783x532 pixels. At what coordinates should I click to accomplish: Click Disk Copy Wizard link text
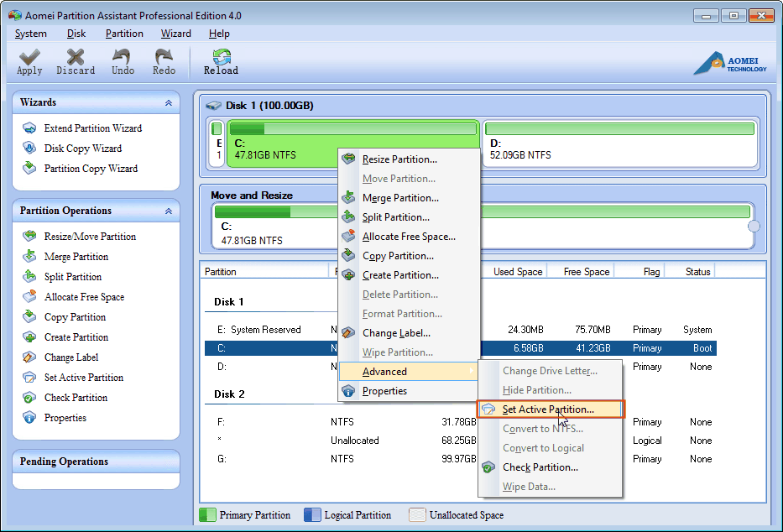(x=83, y=149)
